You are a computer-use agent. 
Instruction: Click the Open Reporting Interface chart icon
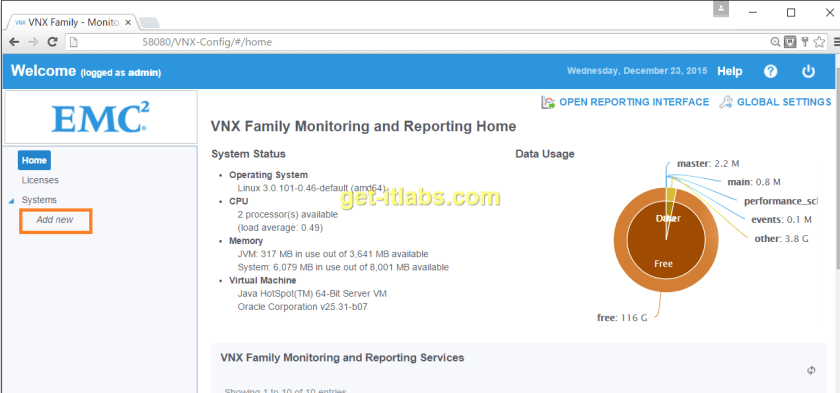click(548, 102)
